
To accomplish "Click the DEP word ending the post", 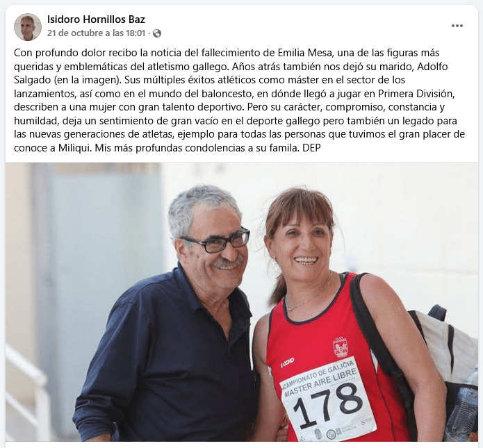I will [311, 148].
